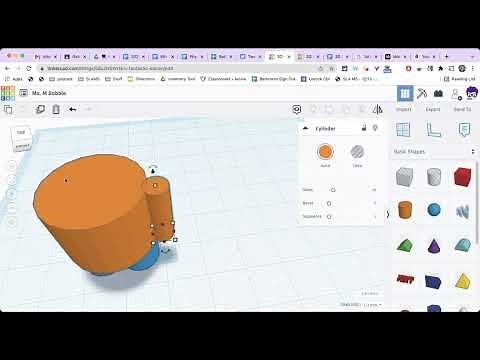Image resolution: width=480 pixels, height=360 pixels.
Task: Switch orthographic view navigation button
Action: click(12, 222)
